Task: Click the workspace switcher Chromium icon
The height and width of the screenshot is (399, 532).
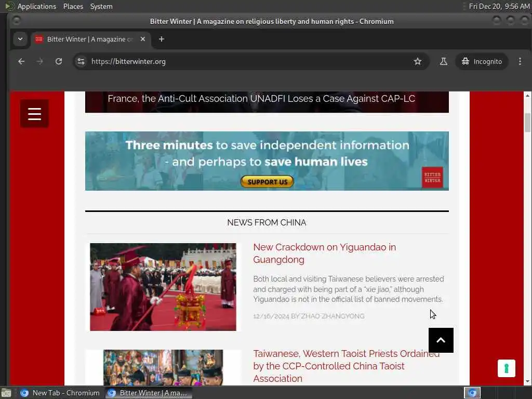Action: (x=472, y=393)
